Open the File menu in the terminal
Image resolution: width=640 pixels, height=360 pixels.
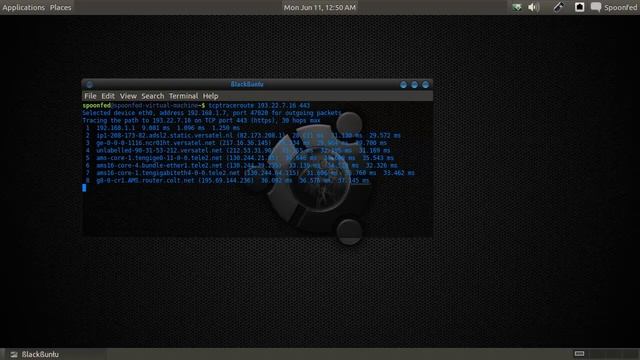point(90,96)
